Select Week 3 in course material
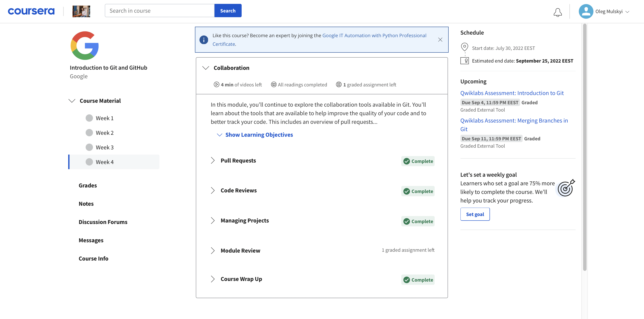Image resolution: width=644 pixels, height=319 pixels. point(114,147)
